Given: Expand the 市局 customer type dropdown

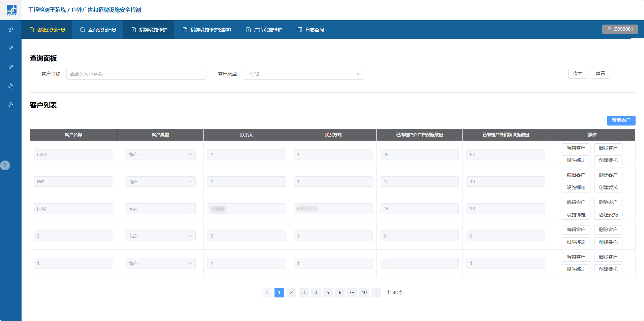Looking at the screenshot, I should (x=160, y=236).
